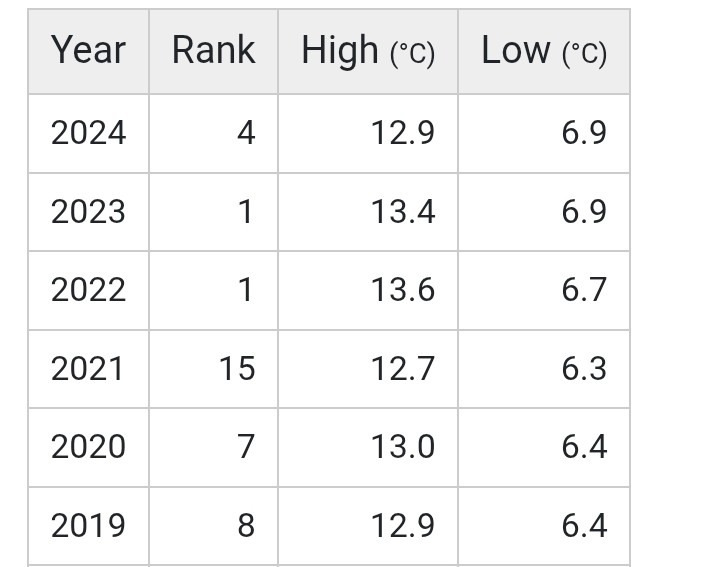Viewport: 714px width, 567px height.
Task: Select the 2019 year cell
Action: click(x=88, y=526)
